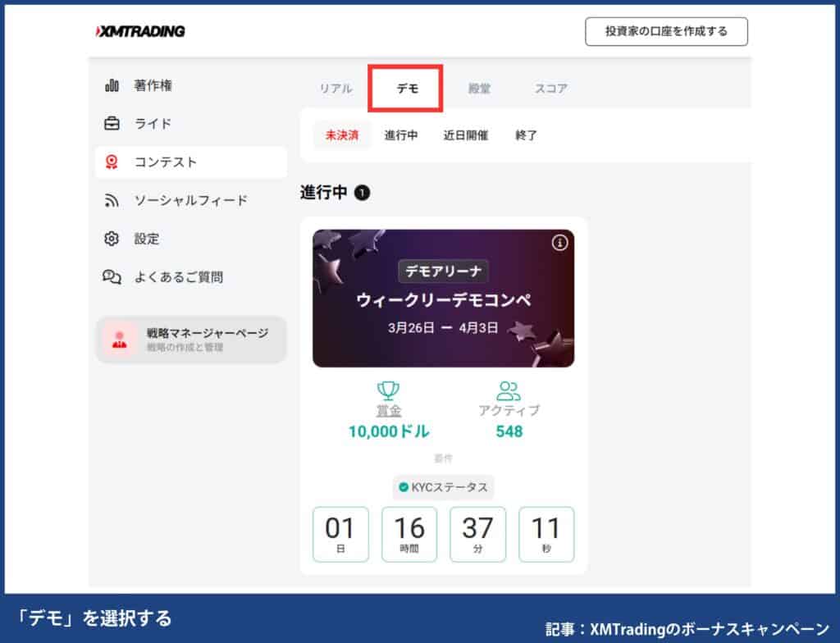Open ソーシャルフィード in the sidebar

(190, 200)
